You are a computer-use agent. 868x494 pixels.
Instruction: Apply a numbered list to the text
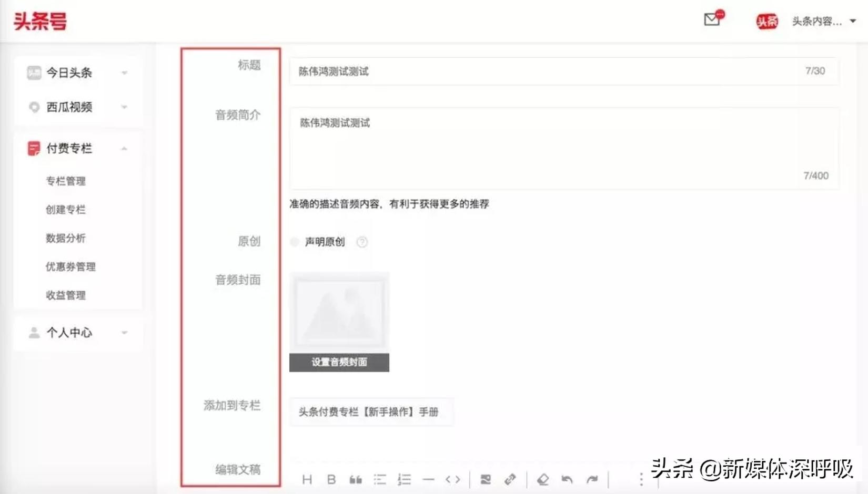[x=404, y=479]
